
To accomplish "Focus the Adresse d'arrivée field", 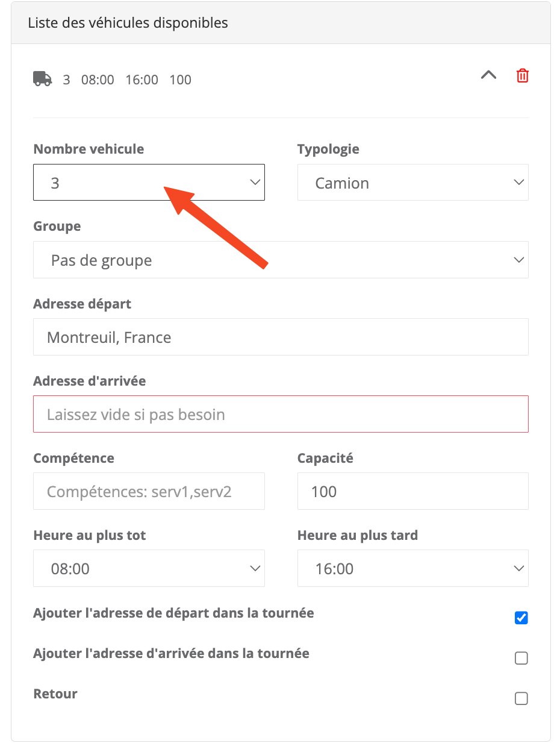I will [281, 415].
